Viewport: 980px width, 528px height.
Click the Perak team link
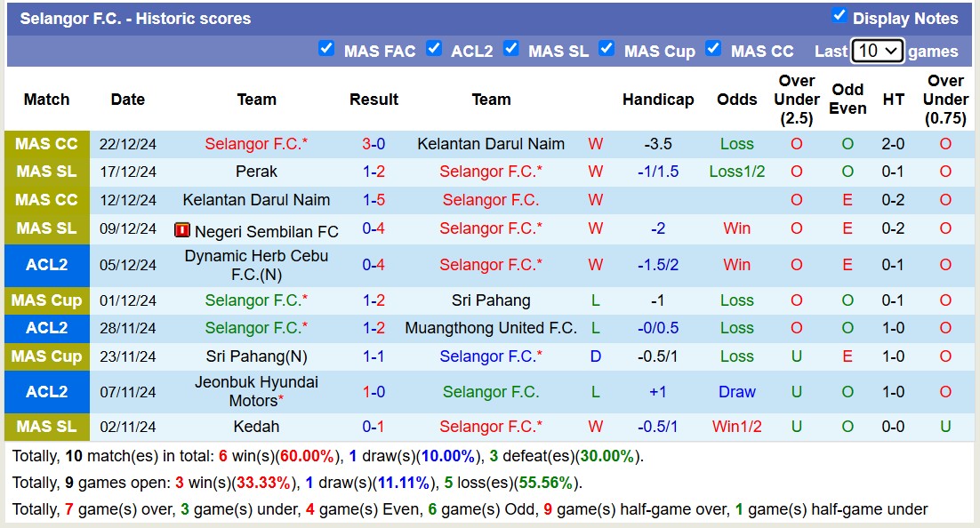256,172
